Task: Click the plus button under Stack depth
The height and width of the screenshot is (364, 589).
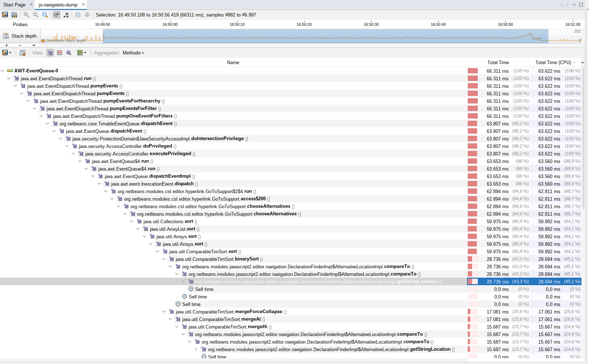Action: tap(6, 45)
